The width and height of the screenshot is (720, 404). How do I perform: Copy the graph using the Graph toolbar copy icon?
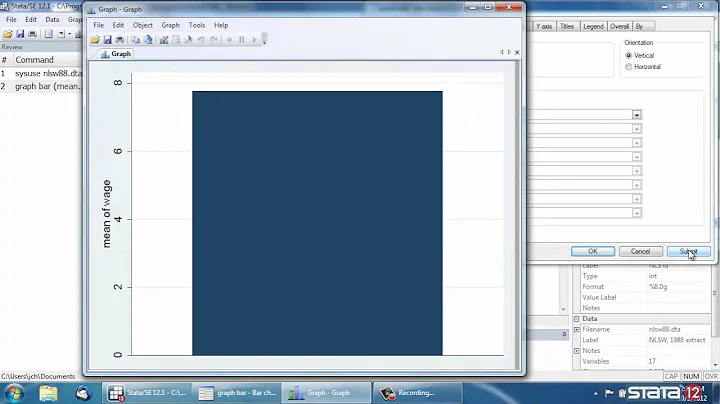coord(135,40)
